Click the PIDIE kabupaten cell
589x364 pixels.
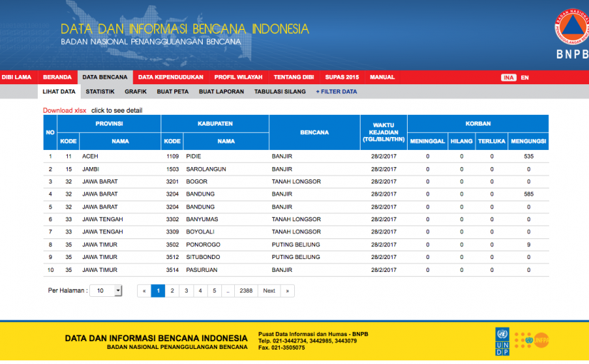193,156
